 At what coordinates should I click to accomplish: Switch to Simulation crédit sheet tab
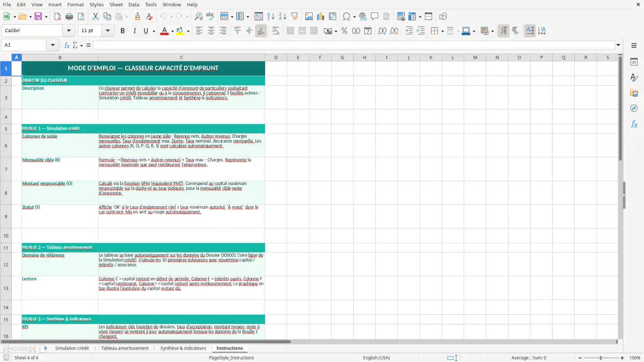tap(72, 348)
